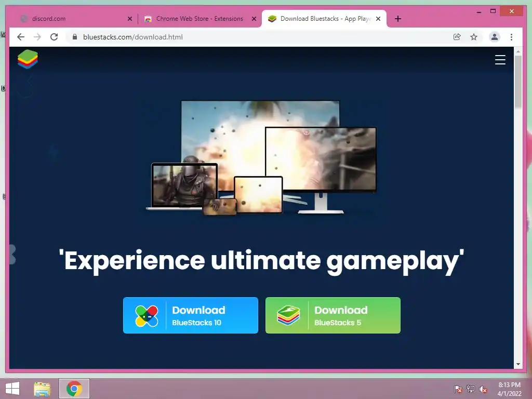Minimize the Chrome window
Screen dimensions: 532x399
478,11
